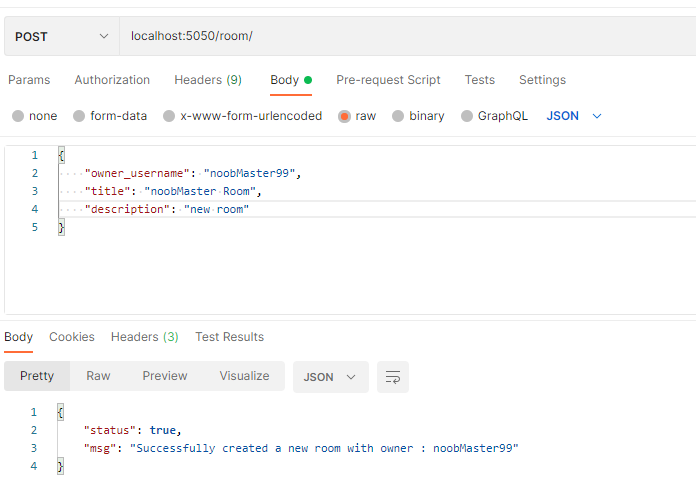Switch response view to Raw

[x=98, y=376]
